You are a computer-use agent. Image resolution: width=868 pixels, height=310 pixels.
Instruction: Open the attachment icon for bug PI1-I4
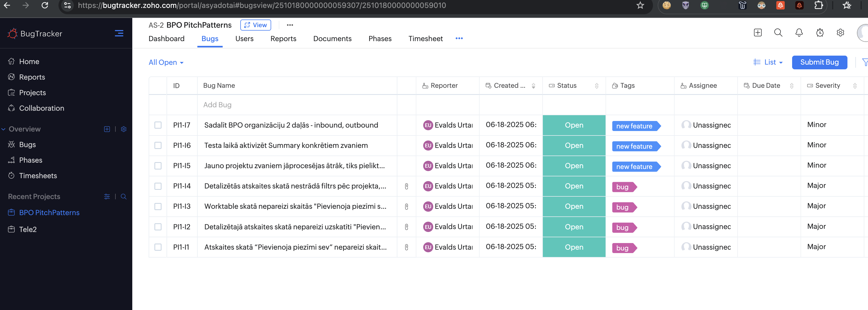tap(406, 186)
